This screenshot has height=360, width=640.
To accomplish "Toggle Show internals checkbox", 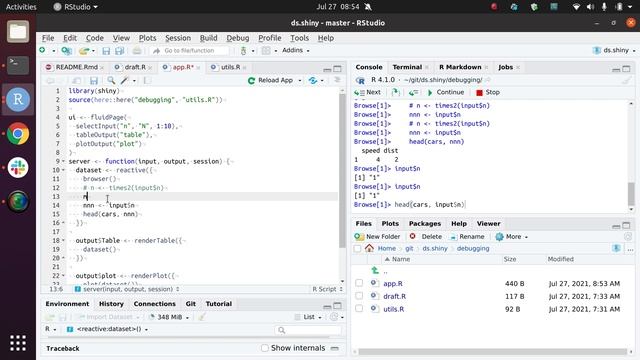I will pos(265,348).
